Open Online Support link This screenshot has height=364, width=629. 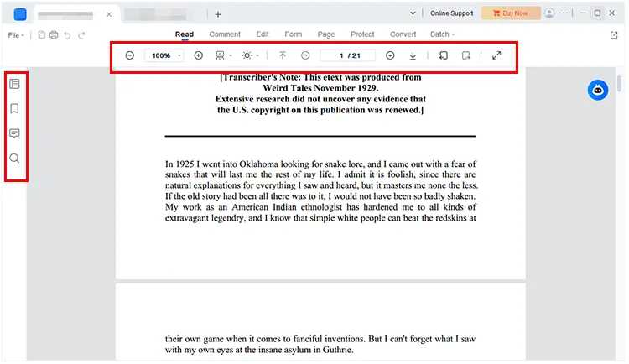pyautogui.click(x=452, y=13)
